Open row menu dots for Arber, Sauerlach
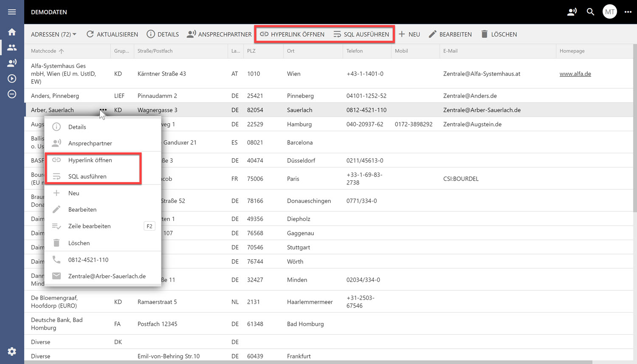The image size is (637, 364). pyautogui.click(x=103, y=110)
